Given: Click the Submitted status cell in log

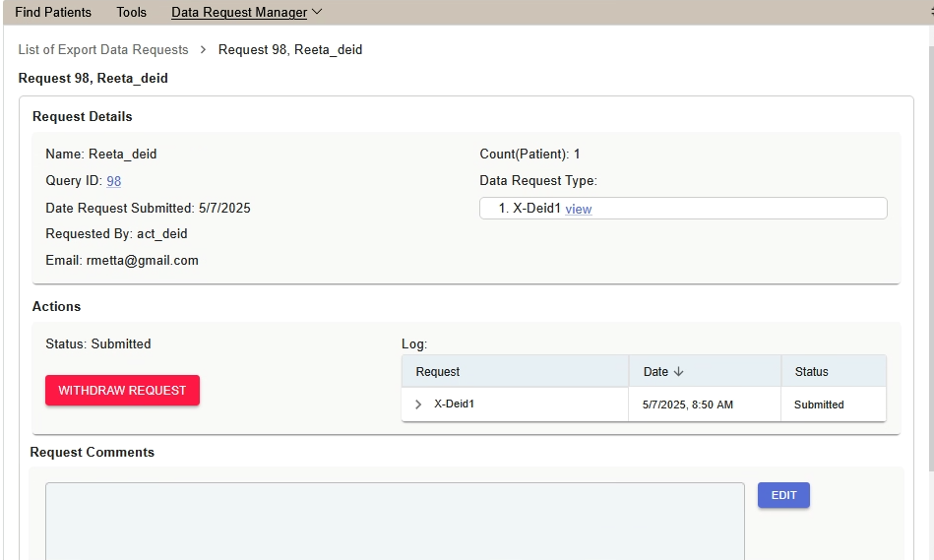Looking at the screenshot, I should 819,404.
